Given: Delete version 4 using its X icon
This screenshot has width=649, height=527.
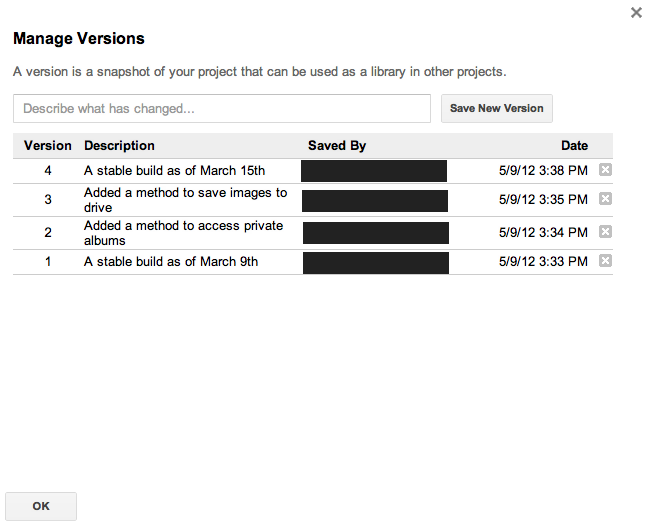Looking at the screenshot, I should (605, 170).
